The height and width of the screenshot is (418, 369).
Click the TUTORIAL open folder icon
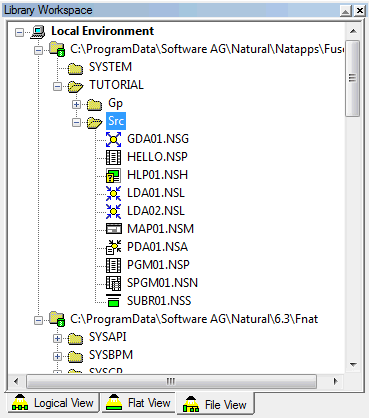pyautogui.click(x=76, y=86)
